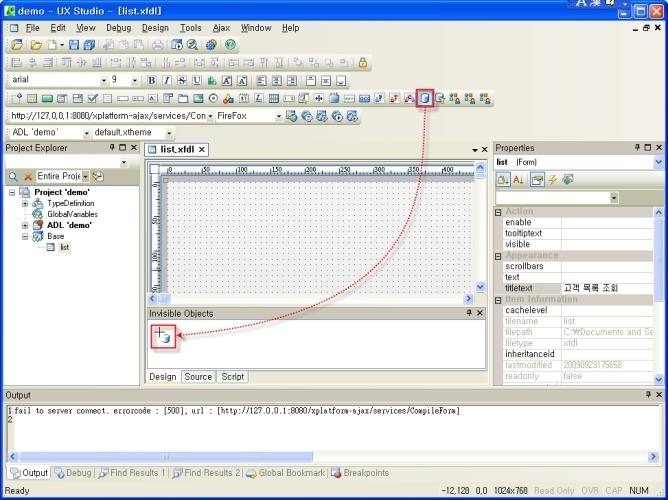Open the Design menu
The width and height of the screenshot is (668, 500).
tap(155, 28)
